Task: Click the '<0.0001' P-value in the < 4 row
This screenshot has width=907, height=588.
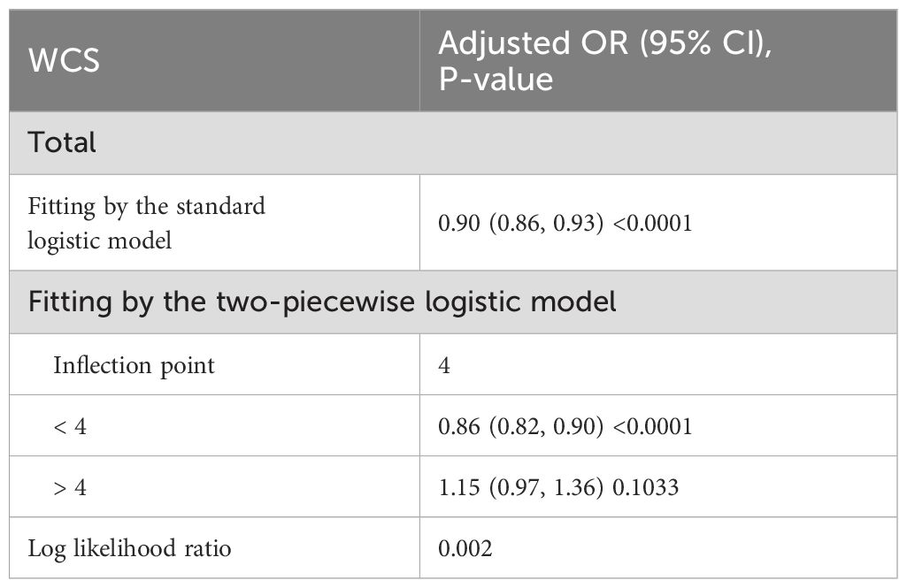Action: [652, 427]
